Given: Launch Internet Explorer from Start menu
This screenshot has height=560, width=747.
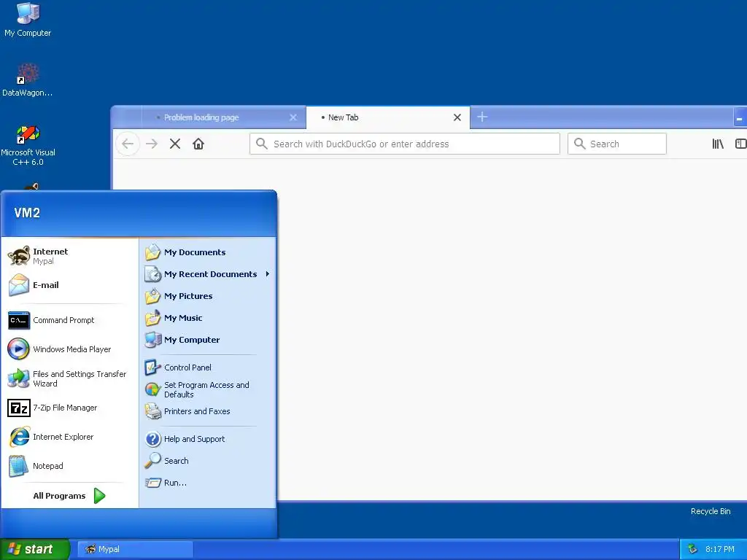Looking at the screenshot, I should click(x=69, y=437).
